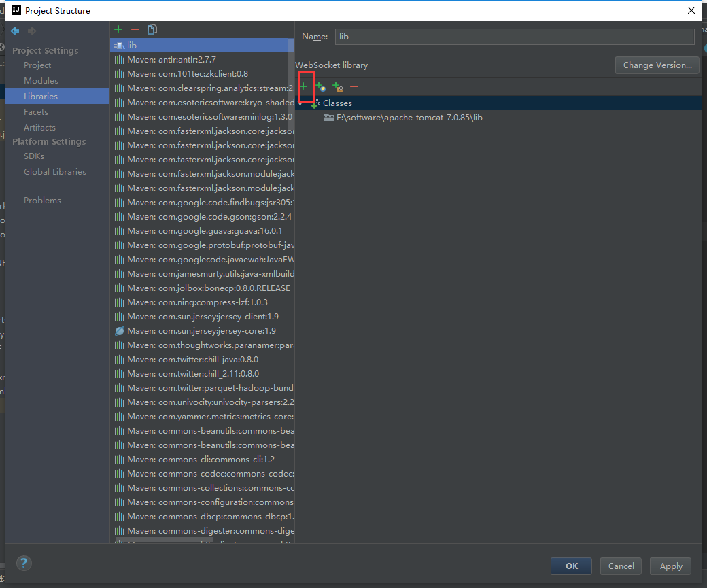Open Facets settings page
Viewport: 707px width, 588px height.
click(35, 112)
